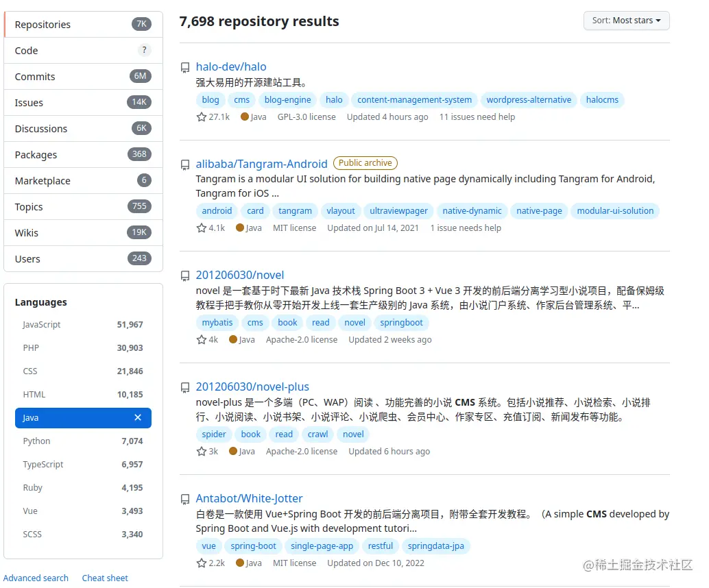
Task: Click star icon for Tangram-Android 4.1k
Action: 201,228
